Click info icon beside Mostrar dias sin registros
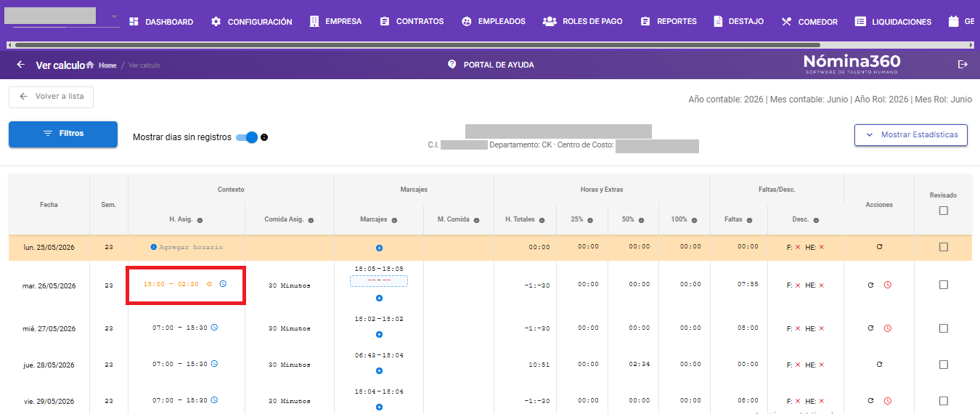Screen dimensions: 980x414 tap(264, 137)
